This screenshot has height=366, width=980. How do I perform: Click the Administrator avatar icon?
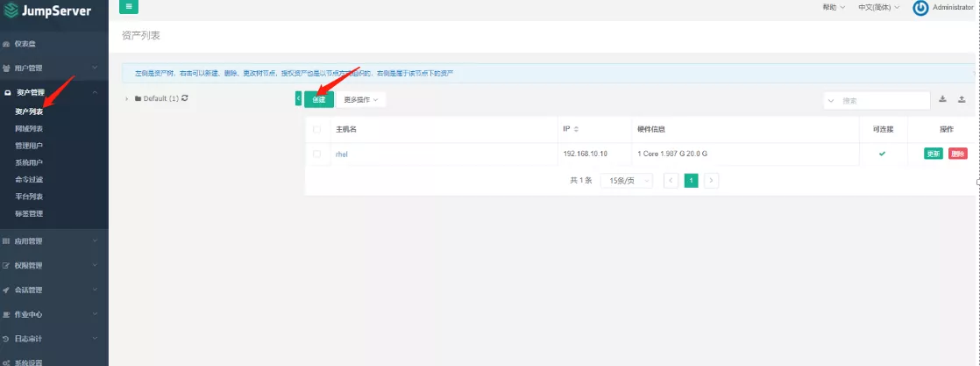(920, 8)
